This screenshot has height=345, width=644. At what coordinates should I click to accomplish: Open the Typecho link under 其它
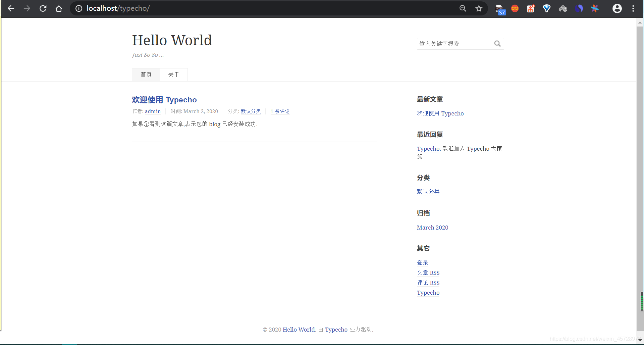(x=428, y=293)
